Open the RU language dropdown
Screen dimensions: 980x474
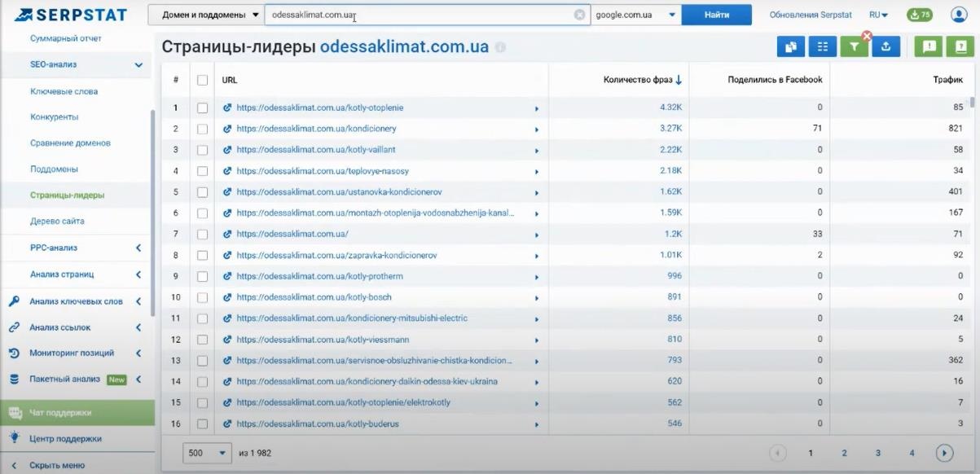878,15
